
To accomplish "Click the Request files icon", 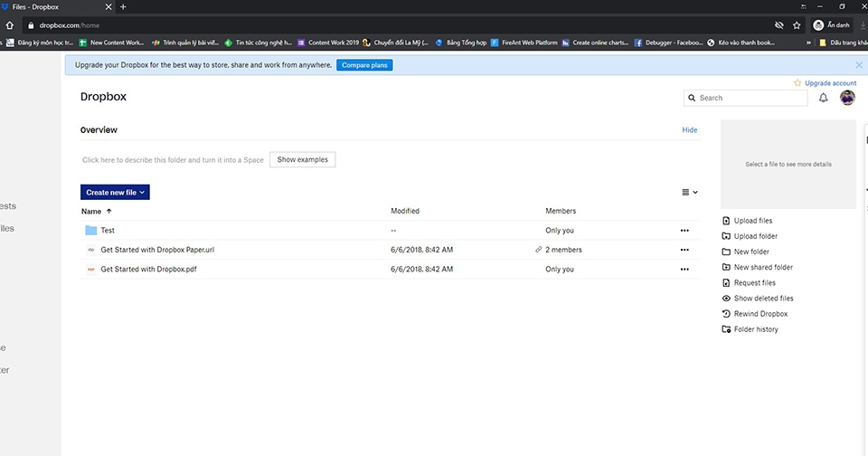I will point(726,282).
